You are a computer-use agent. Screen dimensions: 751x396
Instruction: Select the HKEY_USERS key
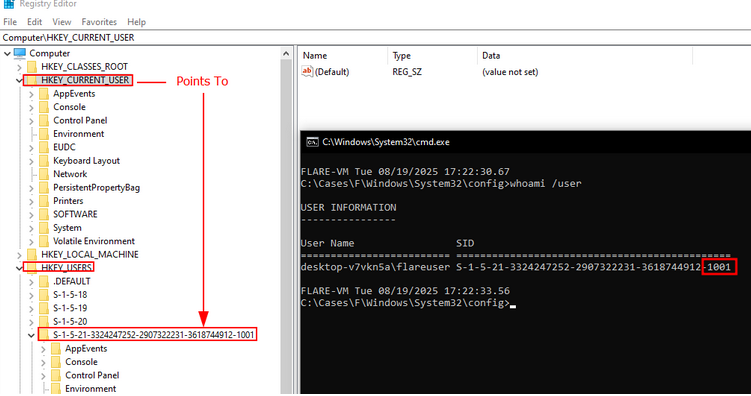66,268
